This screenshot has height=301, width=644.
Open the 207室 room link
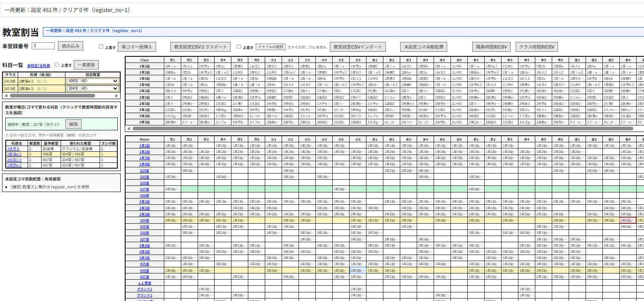pos(144,189)
